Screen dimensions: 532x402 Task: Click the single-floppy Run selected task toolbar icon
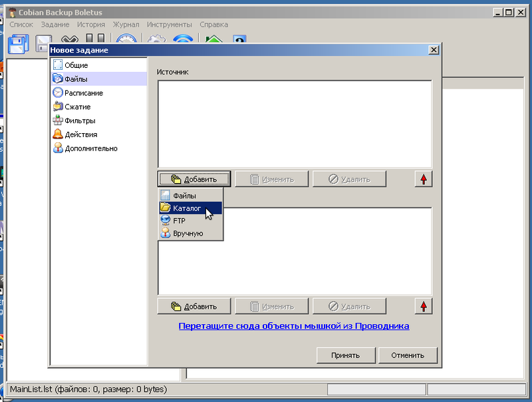coord(43,43)
